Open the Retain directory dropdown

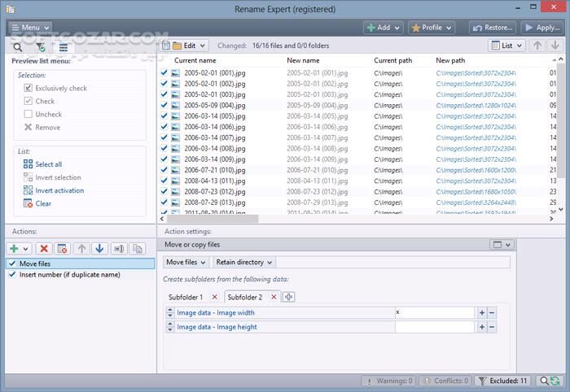[244, 262]
